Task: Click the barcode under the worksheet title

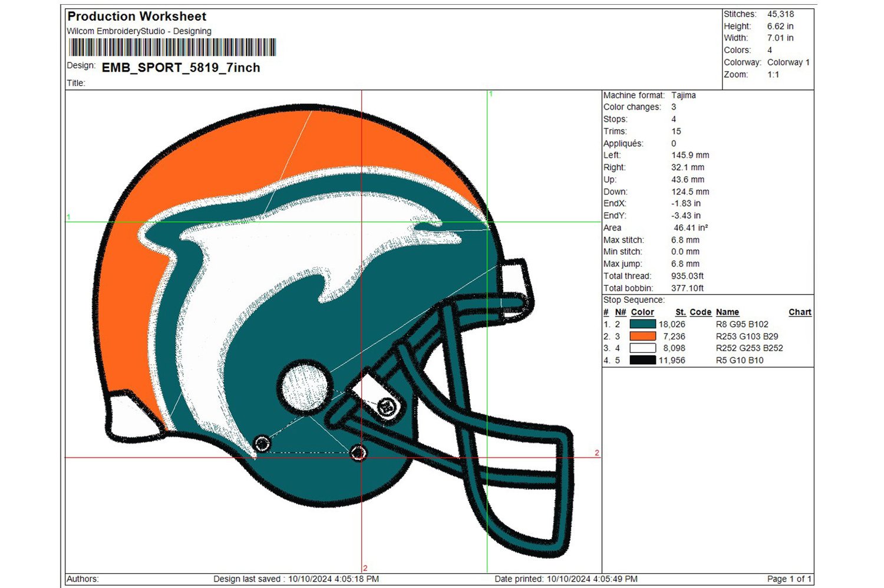Action: pos(172,48)
